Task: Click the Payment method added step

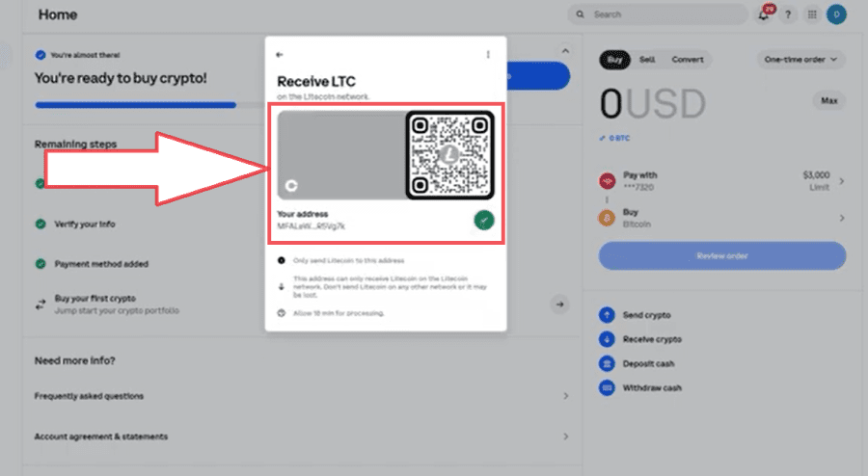Action: click(101, 264)
